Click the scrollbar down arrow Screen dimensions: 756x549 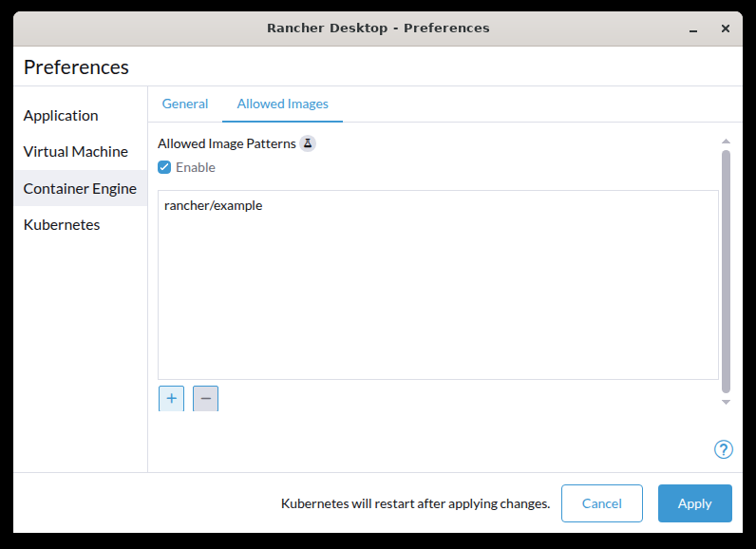click(x=726, y=403)
